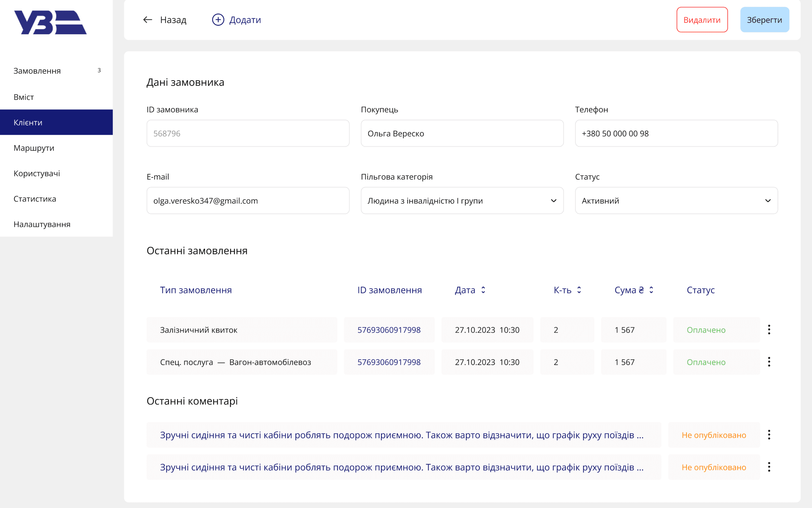The width and height of the screenshot is (812, 508).
Task: Open options menu for Залізничний квиток order
Action: click(769, 330)
